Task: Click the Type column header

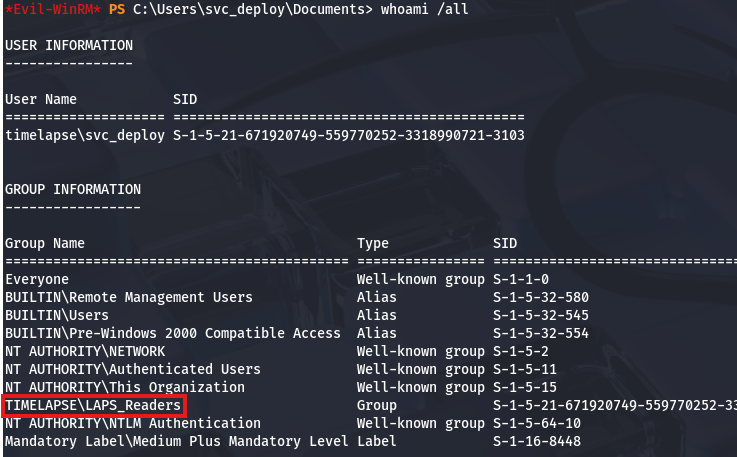Action: click(x=373, y=243)
